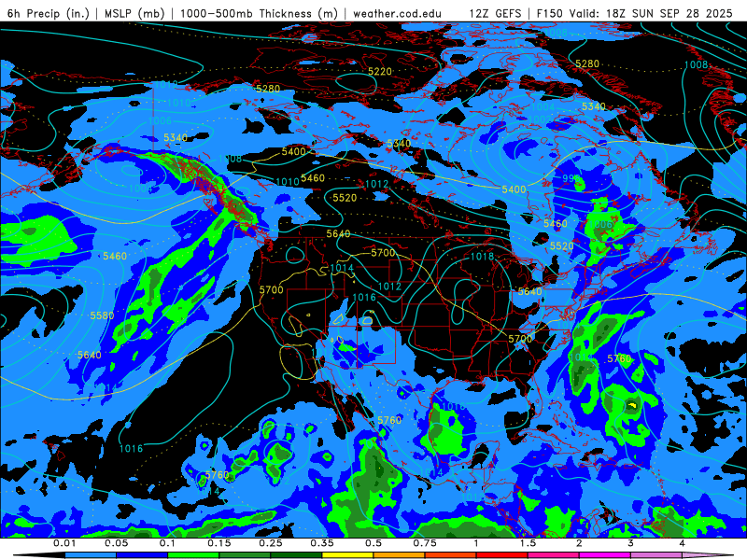Click the "F150 Valid: 18Z SUN SEP 28 2025" text
Image resolution: width=747 pixels, height=560 pixels.
coord(634,13)
